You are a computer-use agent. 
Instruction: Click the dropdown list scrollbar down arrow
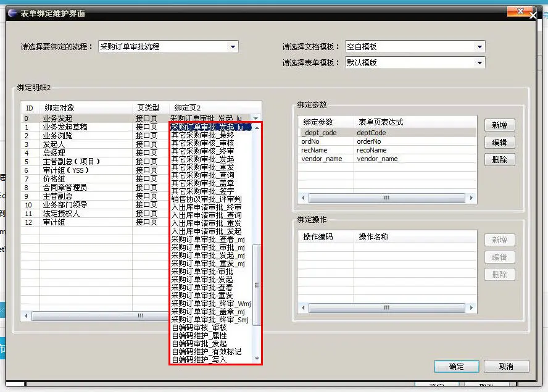pos(257,359)
